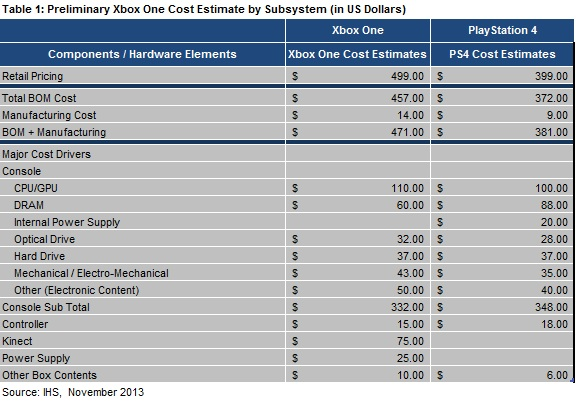Select the Console Sub Total label
Viewport: 576px width, 403px height.
pyautogui.click(x=46, y=307)
